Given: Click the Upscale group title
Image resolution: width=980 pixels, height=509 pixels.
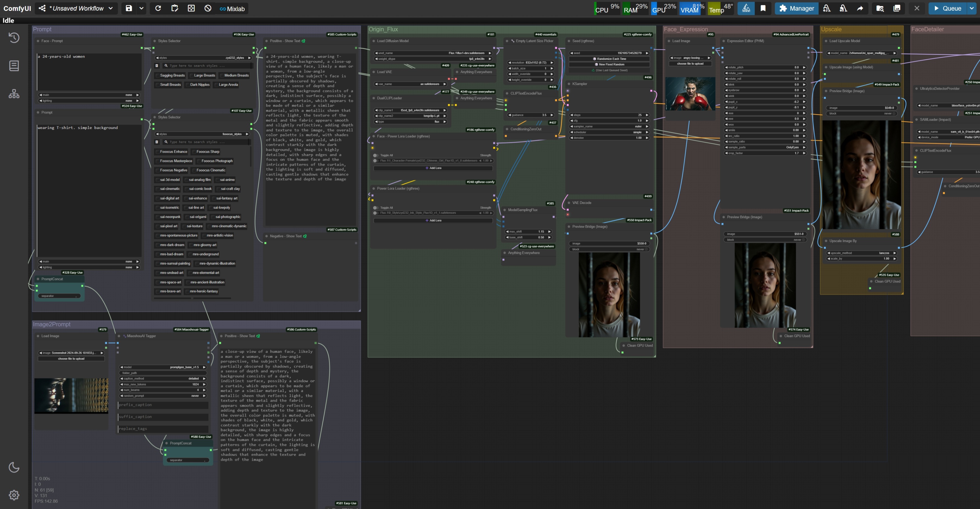Looking at the screenshot, I should 831,29.
